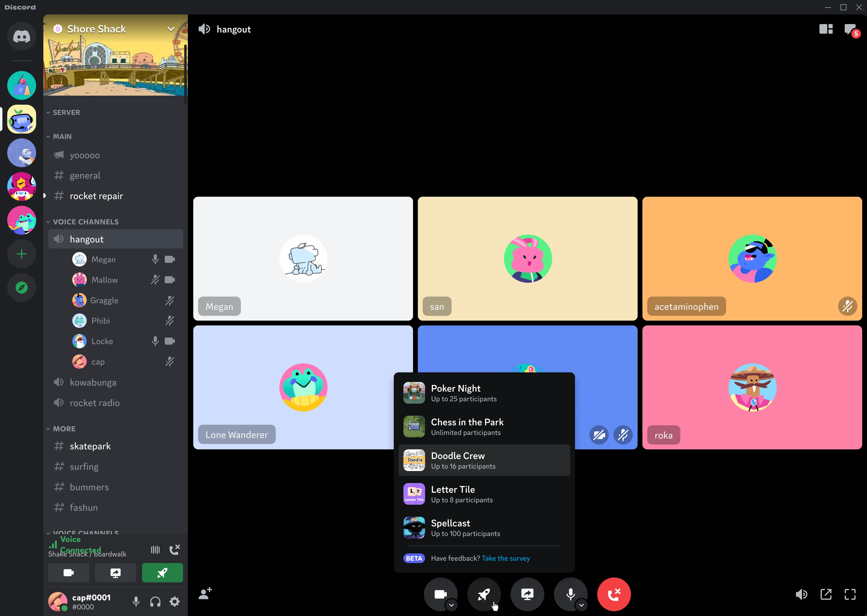Switch to grid view in the top right
867x616 pixels.
825,29
